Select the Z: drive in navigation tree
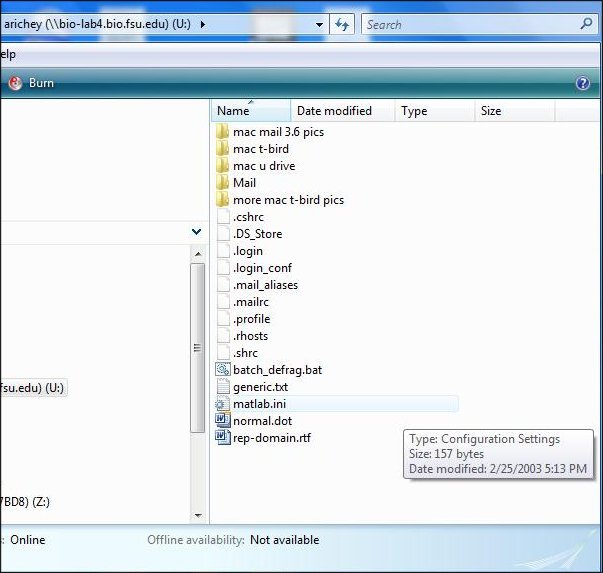 click(x=25, y=502)
